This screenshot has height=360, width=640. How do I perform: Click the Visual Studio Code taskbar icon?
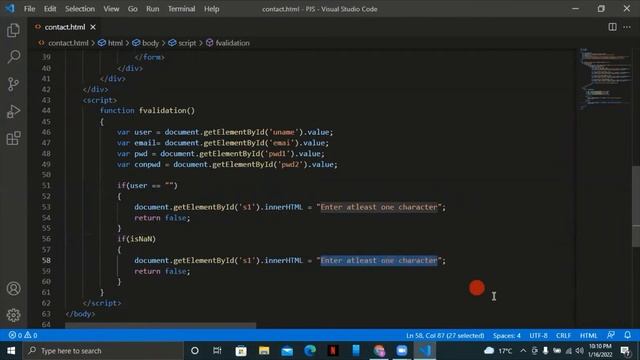pyautogui.click(x=425, y=350)
